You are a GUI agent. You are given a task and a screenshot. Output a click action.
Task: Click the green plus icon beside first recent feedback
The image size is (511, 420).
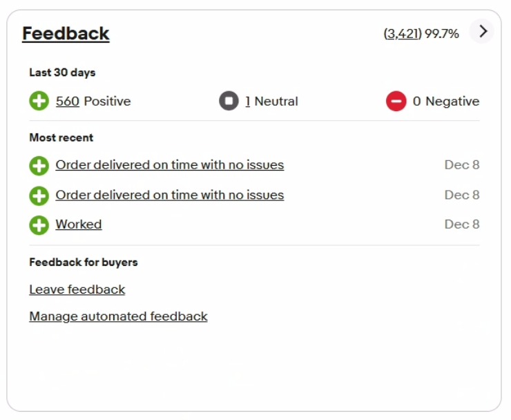click(39, 166)
